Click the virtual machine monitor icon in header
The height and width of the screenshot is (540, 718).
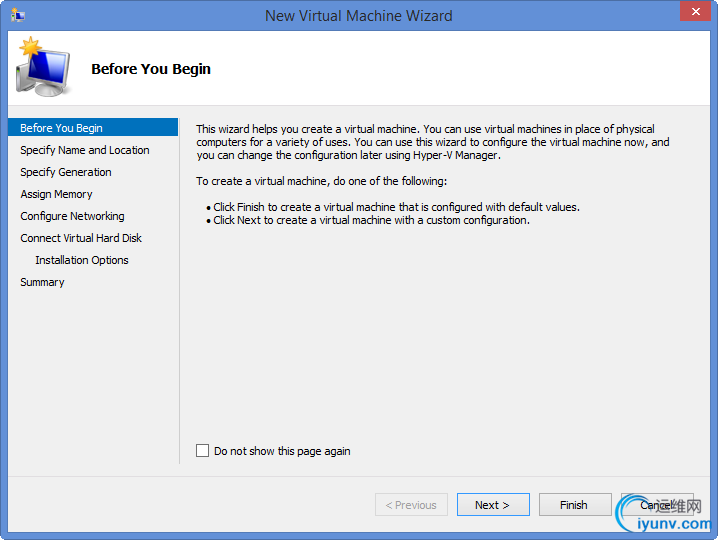coord(44,67)
